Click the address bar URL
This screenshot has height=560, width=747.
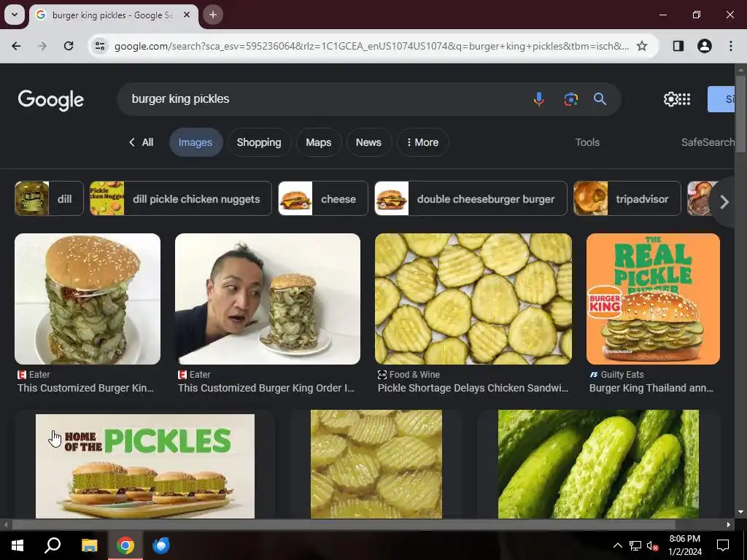tap(371, 46)
